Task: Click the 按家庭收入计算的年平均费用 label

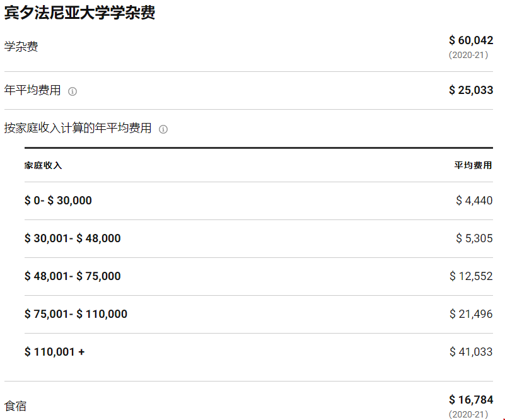Action: tap(78, 128)
